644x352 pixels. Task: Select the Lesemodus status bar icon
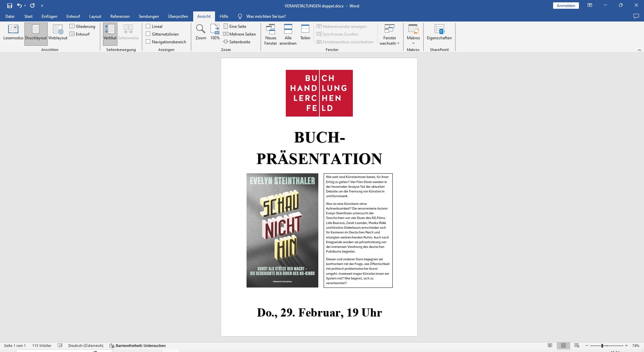tap(550, 346)
